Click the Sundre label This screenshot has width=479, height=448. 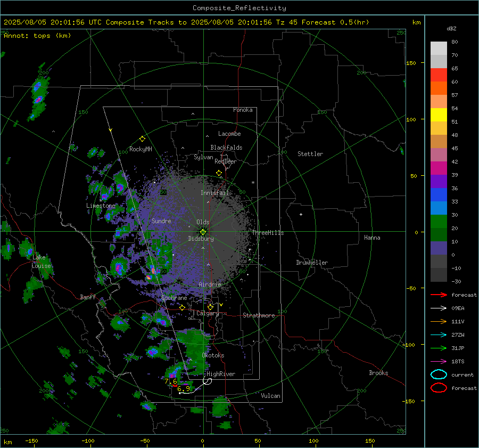(161, 221)
